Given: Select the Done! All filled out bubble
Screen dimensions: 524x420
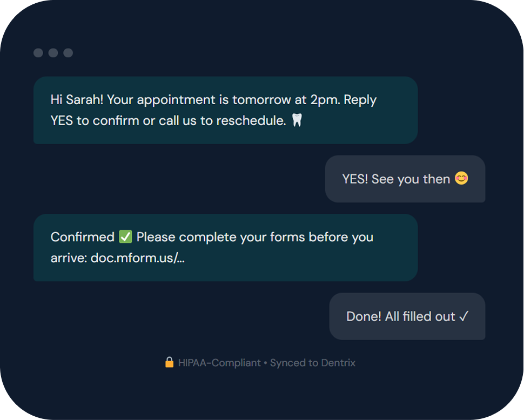Looking at the screenshot, I should coord(407,316).
